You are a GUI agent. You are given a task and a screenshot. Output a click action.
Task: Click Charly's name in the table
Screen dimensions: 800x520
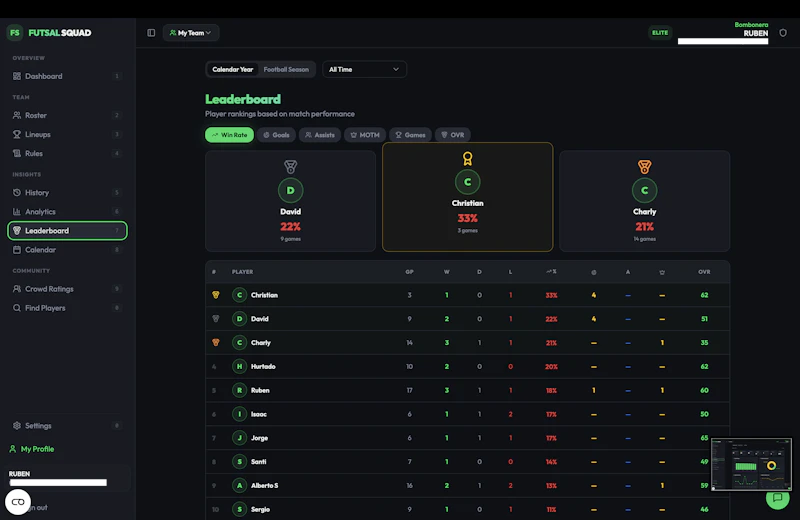(261, 342)
